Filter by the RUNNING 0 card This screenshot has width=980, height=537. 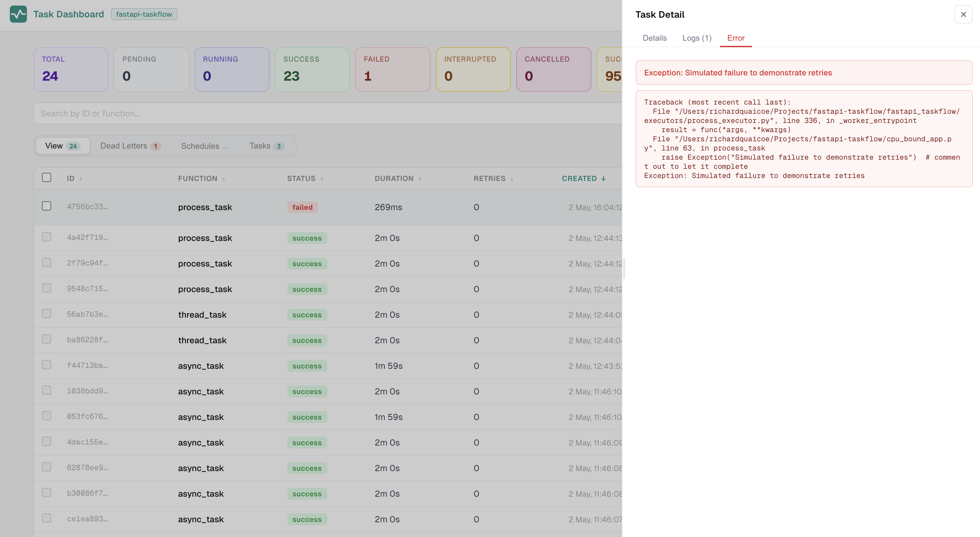[x=232, y=69]
